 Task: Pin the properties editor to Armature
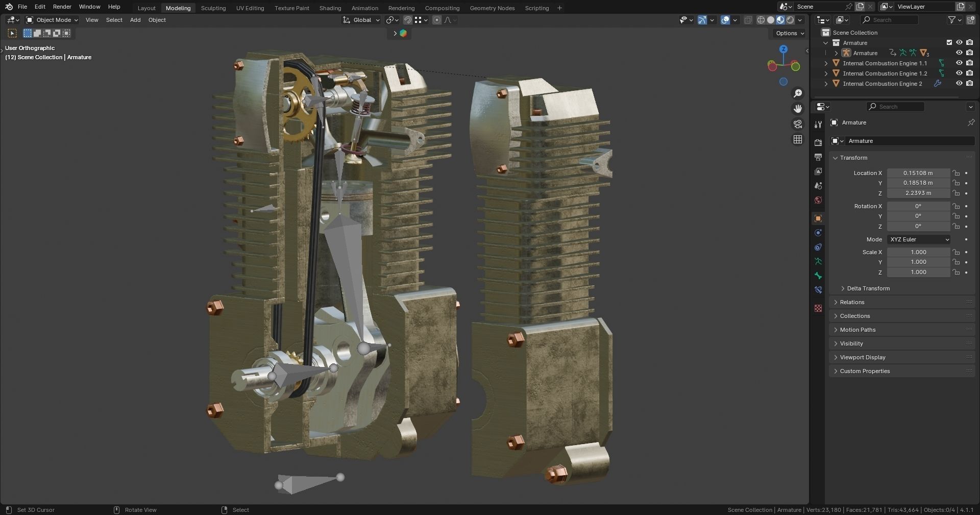click(x=971, y=122)
